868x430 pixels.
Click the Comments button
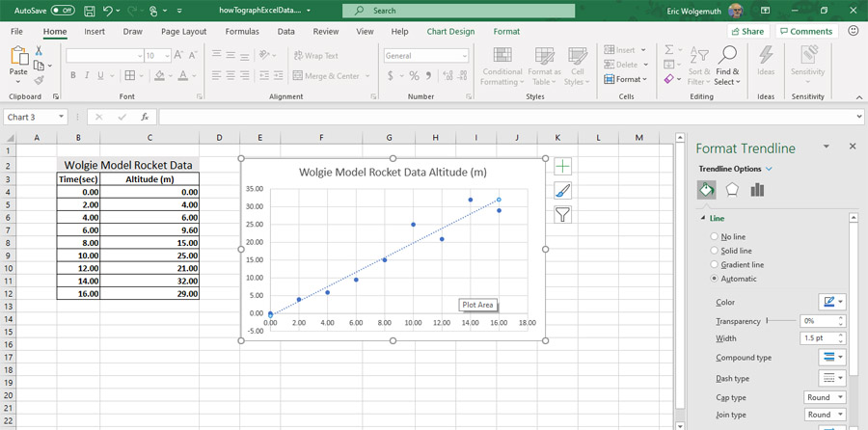pyautogui.click(x=805, y=31)
